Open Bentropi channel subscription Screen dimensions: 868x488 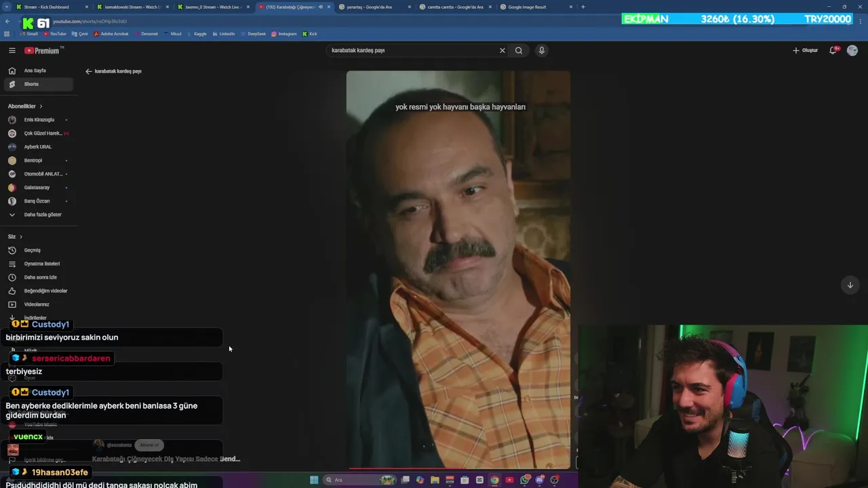click(x=38, y=161)
